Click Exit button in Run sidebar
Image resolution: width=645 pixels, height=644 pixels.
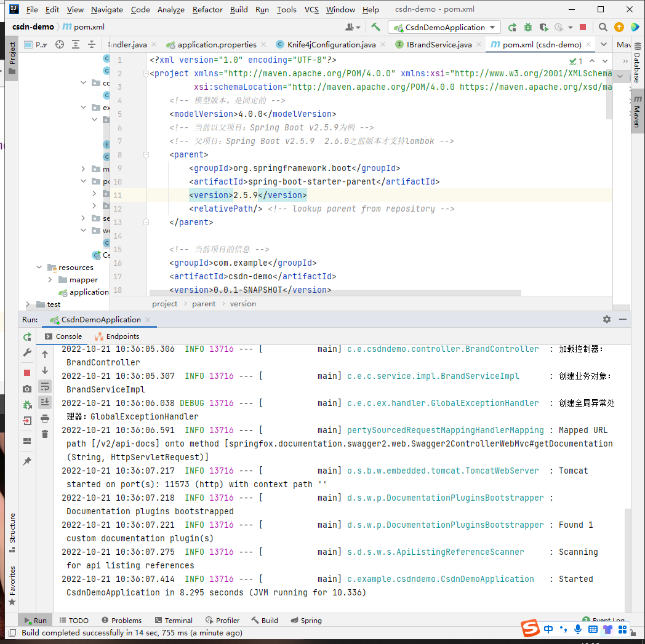(x=27, y=421)
